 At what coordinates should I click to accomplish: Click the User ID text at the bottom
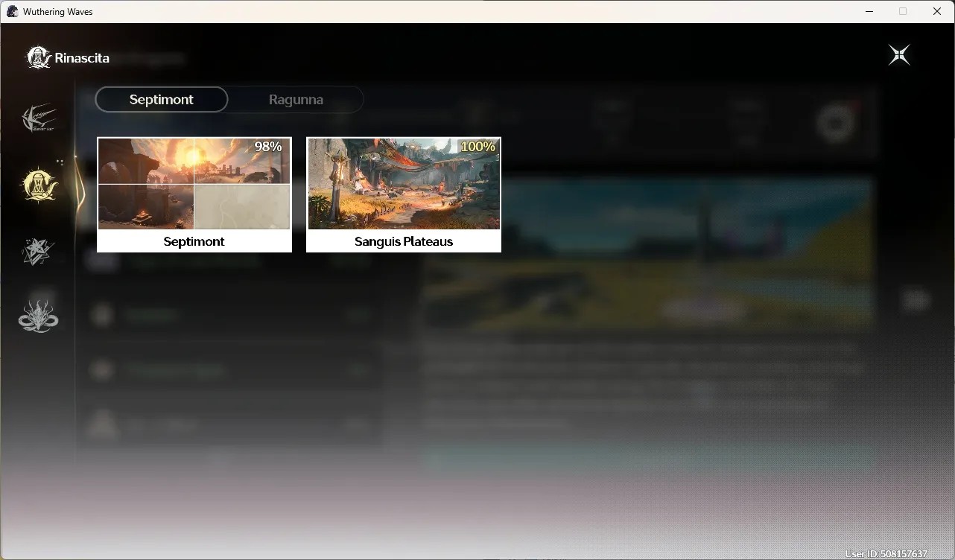[886, 554]
